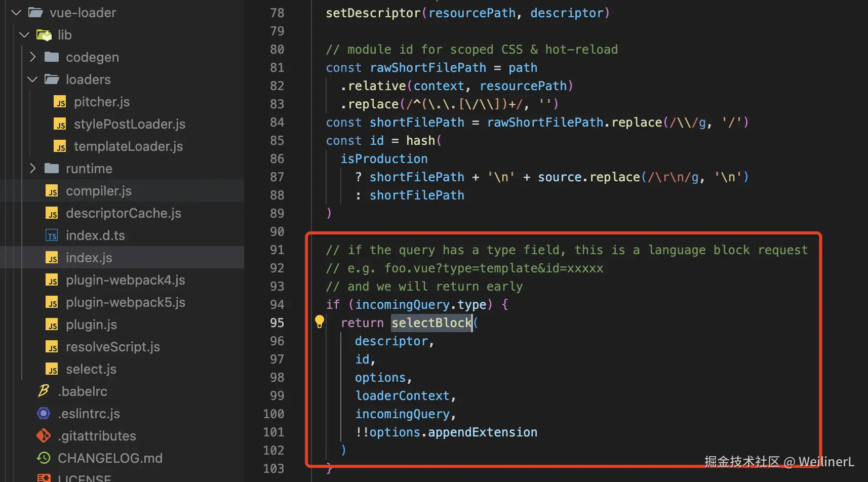This screenshot has height=482, width=868.
Task: Click the folder icon for lib
Action: 44,35
